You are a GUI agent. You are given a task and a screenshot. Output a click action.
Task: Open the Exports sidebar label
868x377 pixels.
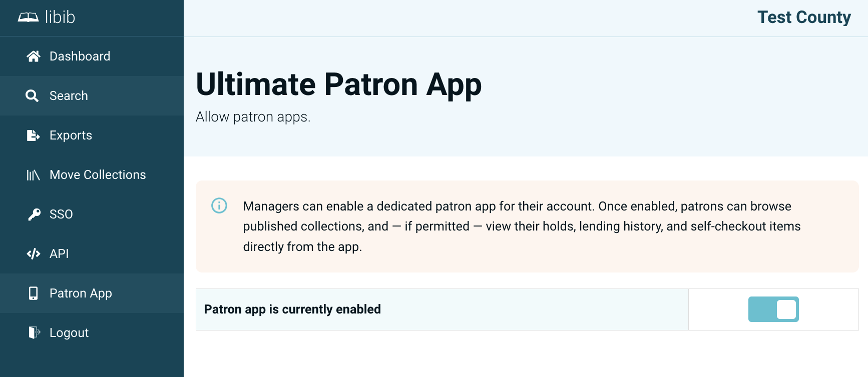coord(71,135)
